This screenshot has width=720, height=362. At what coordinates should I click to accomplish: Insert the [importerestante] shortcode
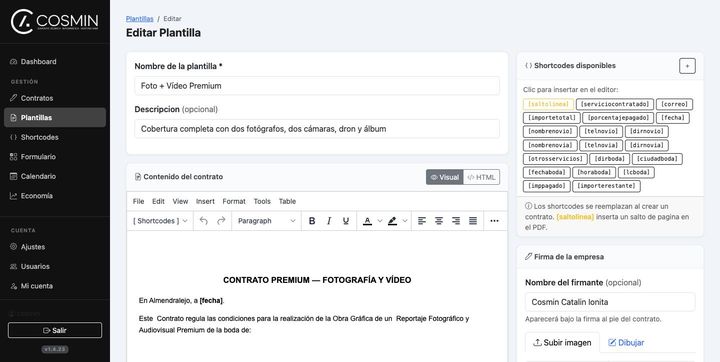(607, 186)
